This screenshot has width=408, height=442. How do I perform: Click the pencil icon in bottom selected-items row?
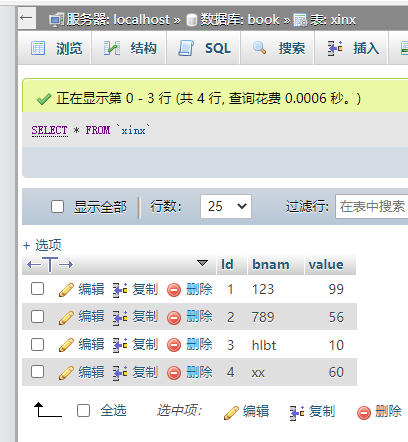[x=231, y=412]
